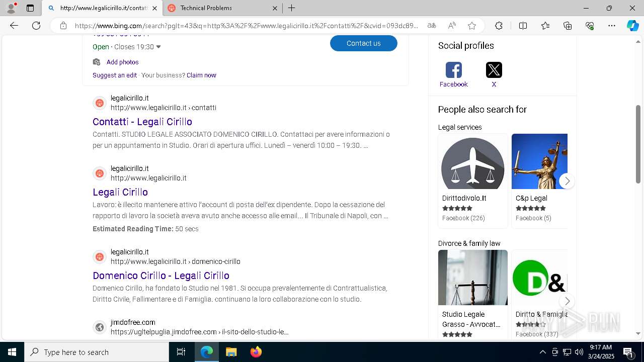Open the X social profile icon

point(494,70)
